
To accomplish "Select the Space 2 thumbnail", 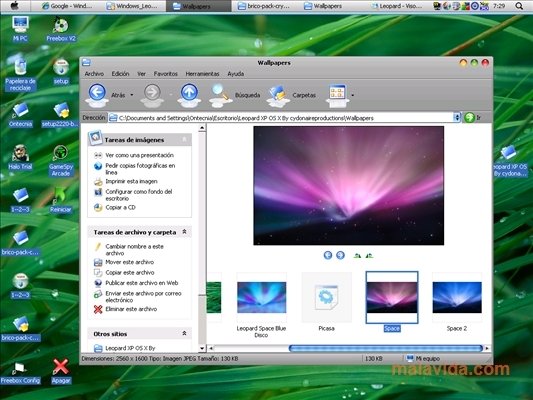I will coord(457,297).
